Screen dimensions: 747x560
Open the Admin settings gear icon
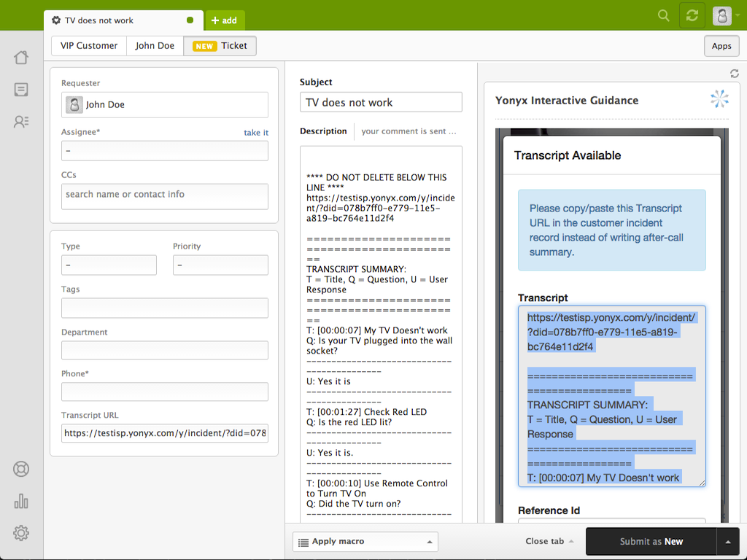21,533
